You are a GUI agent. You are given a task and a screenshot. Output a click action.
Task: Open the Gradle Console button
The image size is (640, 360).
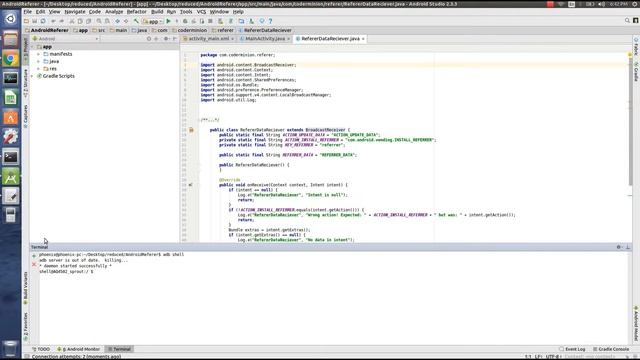[x=611, y=349]
